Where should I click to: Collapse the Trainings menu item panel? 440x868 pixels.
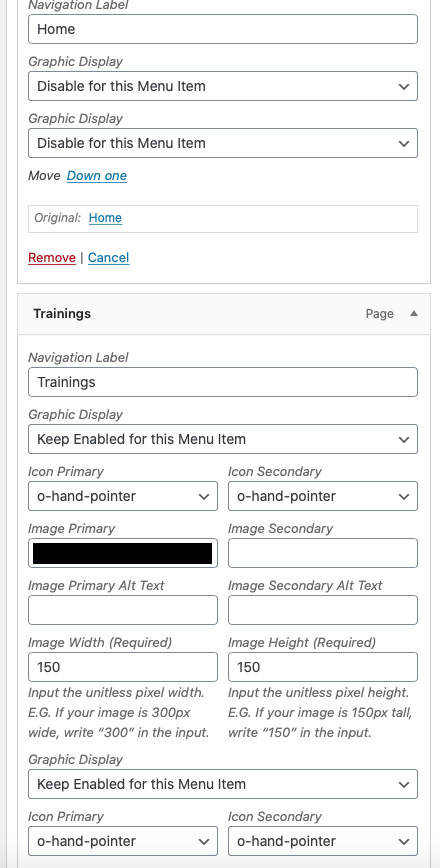tap(413, 313)
